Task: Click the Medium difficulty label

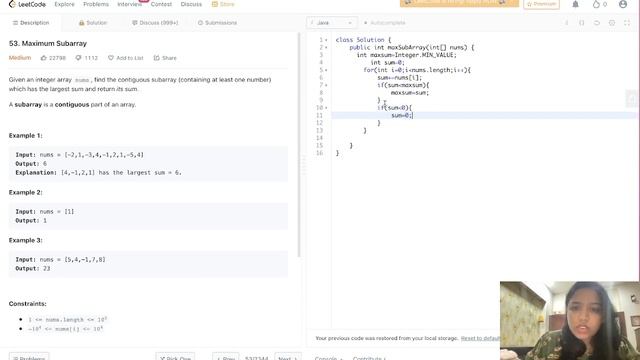Action: click(20, 58)
